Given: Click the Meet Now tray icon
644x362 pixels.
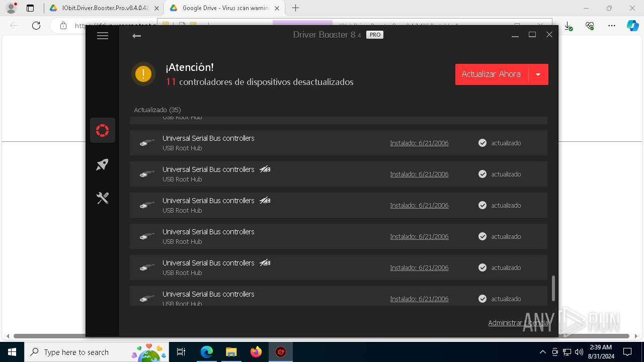Looking at the screenshot, I should click(555, 352).
